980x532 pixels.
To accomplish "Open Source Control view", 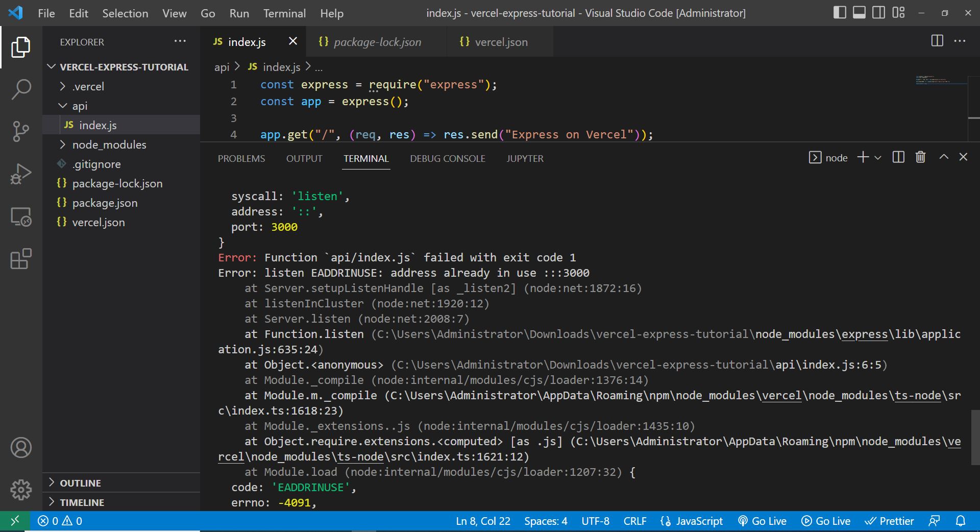I will click(x=21, y=131).
